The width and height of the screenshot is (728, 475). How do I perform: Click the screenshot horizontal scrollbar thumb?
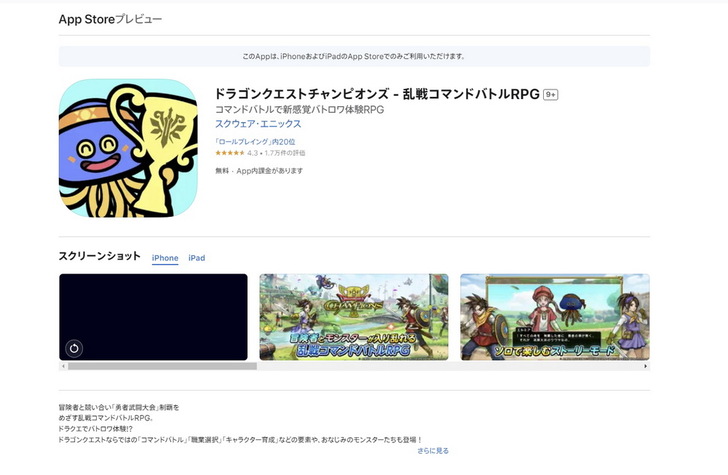pyautogui.click(x=160, y=367)
